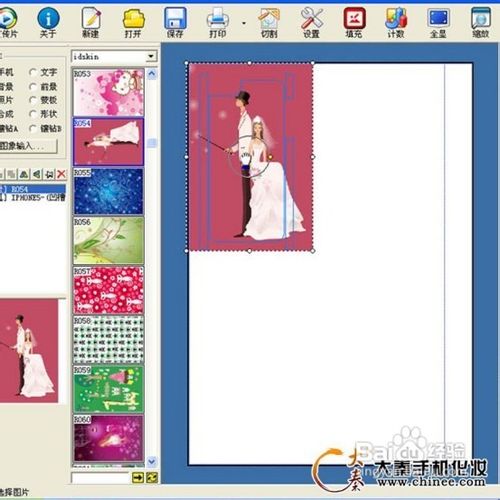Select the B053 Hello Kitty thumbnail

[109, 92]
